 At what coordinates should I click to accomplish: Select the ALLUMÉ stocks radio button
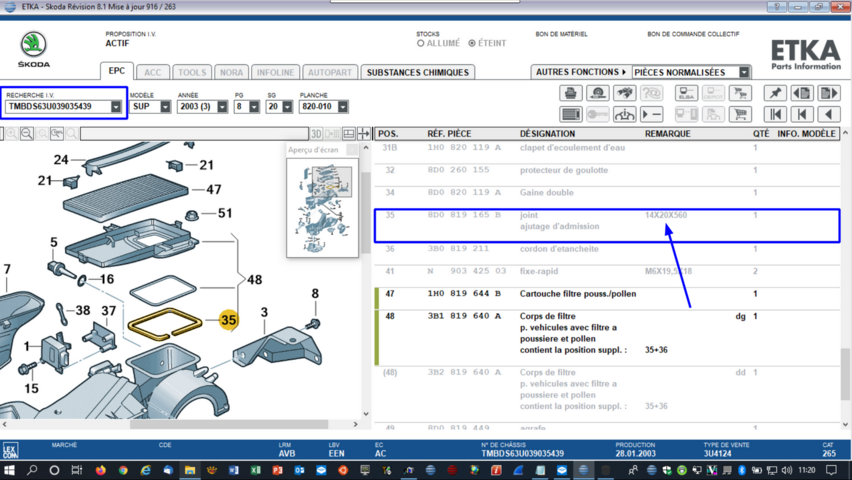pyautogui.click(x=421, y=43)
